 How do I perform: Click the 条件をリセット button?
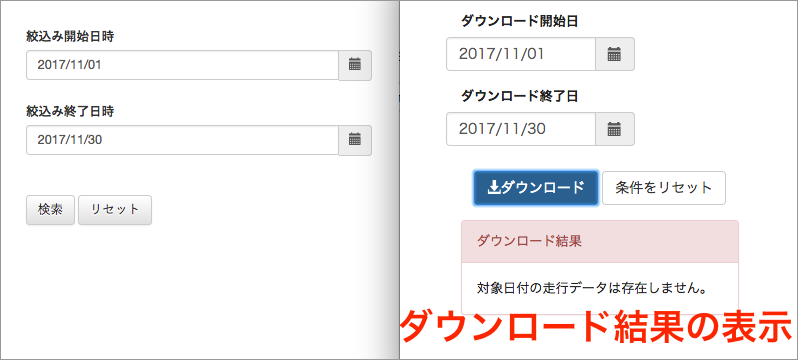[664, 188]
